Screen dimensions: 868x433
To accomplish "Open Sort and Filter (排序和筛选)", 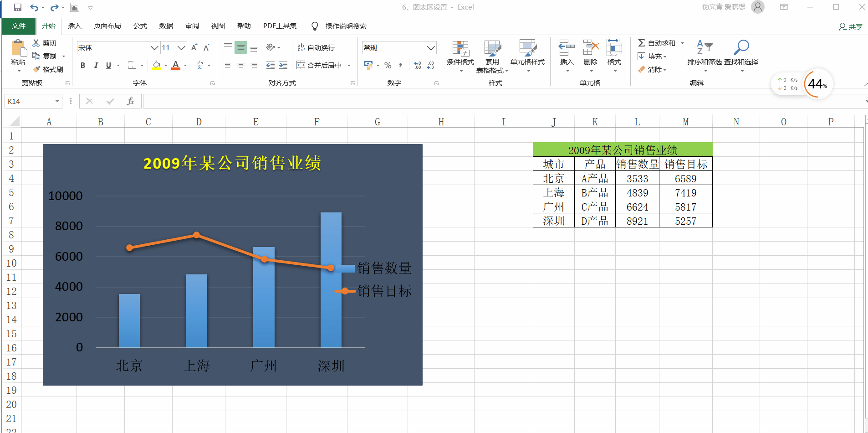I will 705,57.
